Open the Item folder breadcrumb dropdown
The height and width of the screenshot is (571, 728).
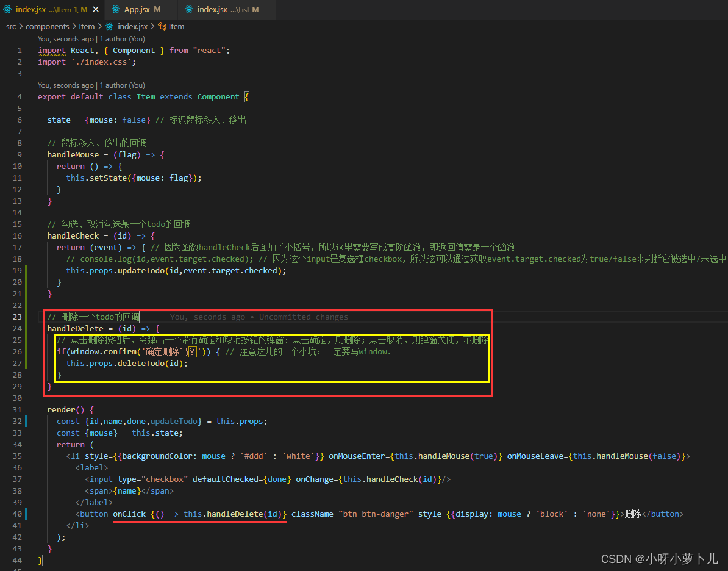pyautogui.click(x=87, y=26)
